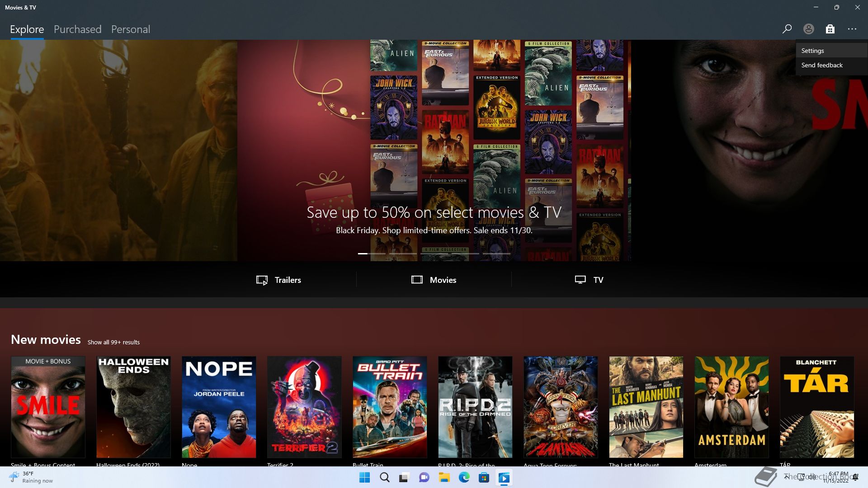Open the R.I.P.D. 2 poster

pos(475,407)
